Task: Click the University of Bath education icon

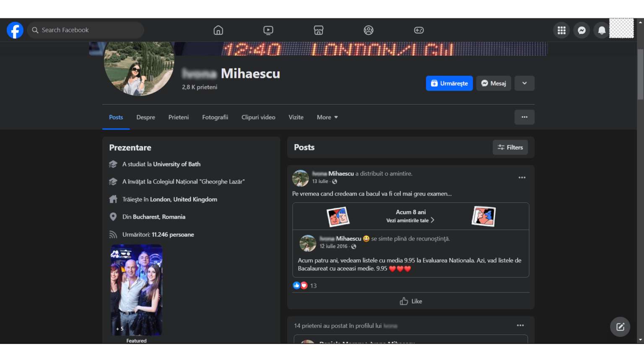Action: coord(113,164)
